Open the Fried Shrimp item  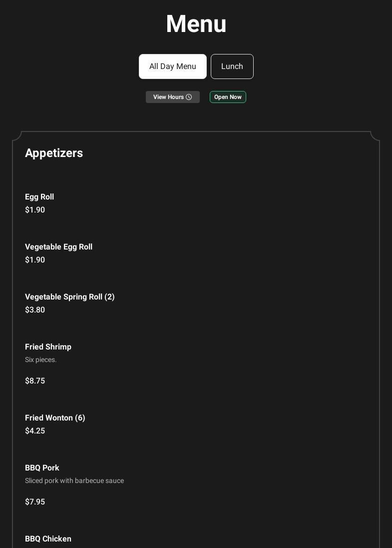(x=48, y=347)
